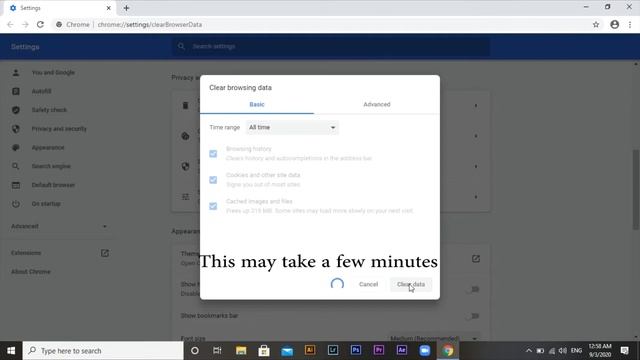Switch to the Basic tab
This screenshot has width=640, height=360.
[257, 104]
